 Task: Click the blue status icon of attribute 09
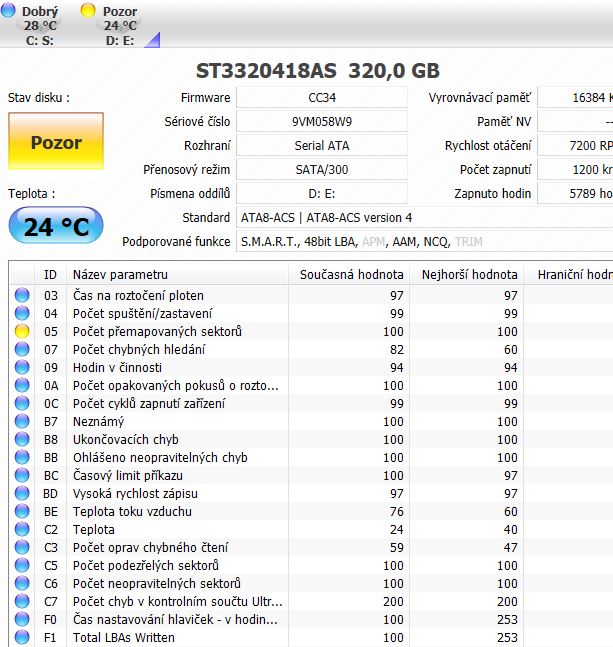click(x=22, y=367)
